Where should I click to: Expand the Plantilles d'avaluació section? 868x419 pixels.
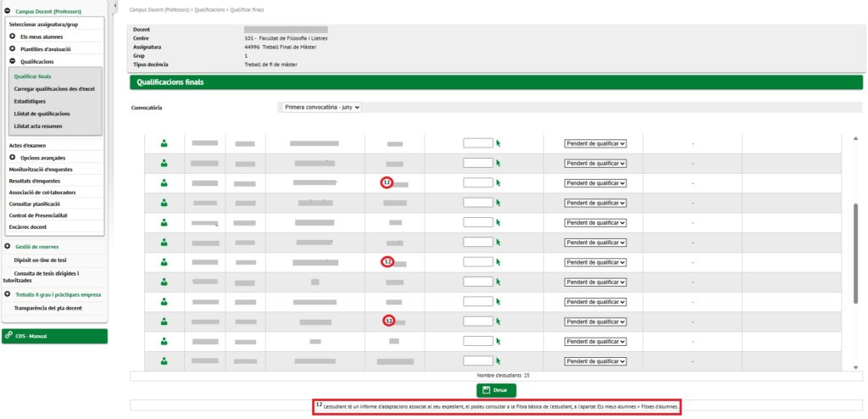[x=13, y=49]
